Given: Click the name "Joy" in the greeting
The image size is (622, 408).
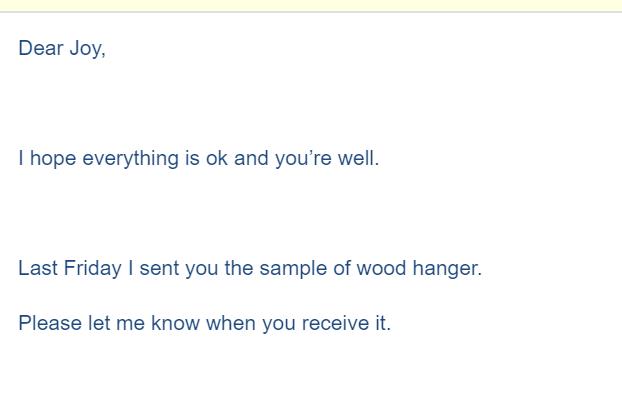Looking at the screenshot, I should [85, 48].
